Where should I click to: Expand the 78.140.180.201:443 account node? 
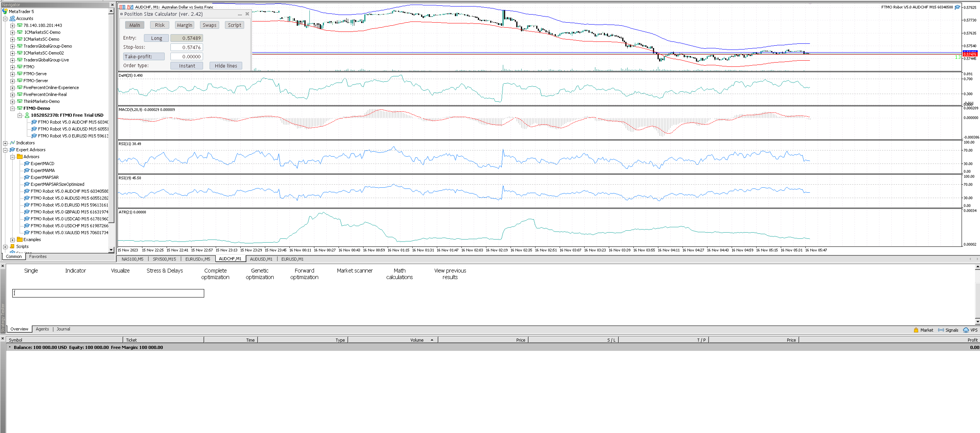click(x=12, y=26)
